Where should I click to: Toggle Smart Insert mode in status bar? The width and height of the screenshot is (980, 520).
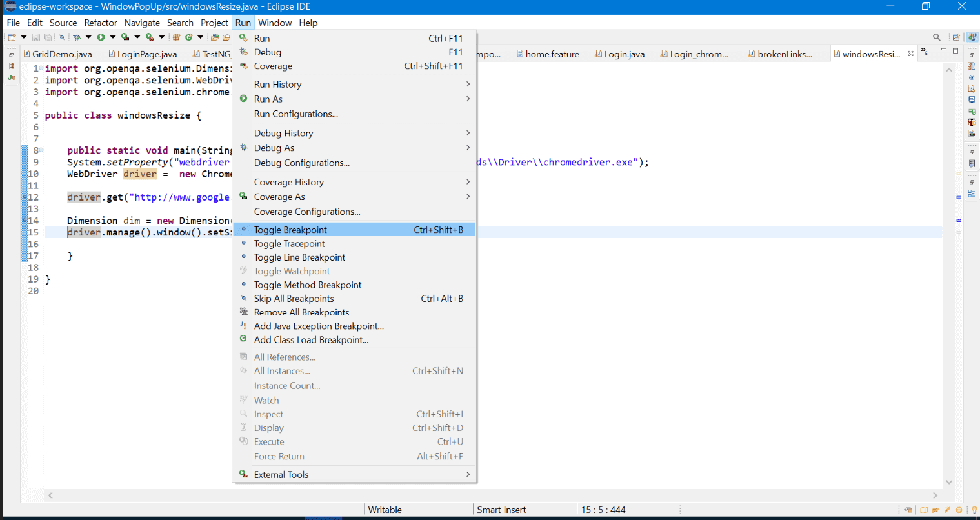click(x=502, y=509)
